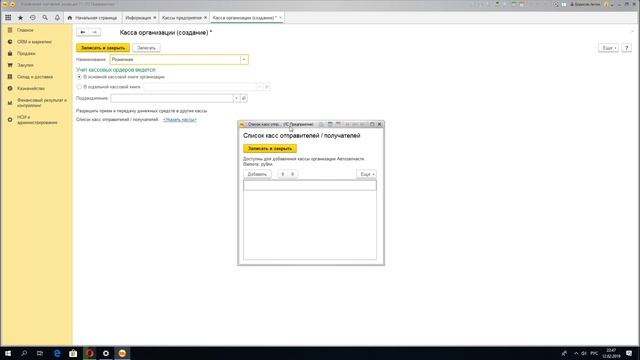Click the Указать кассы link
640x360 pixels.
[x=180, y=120]
